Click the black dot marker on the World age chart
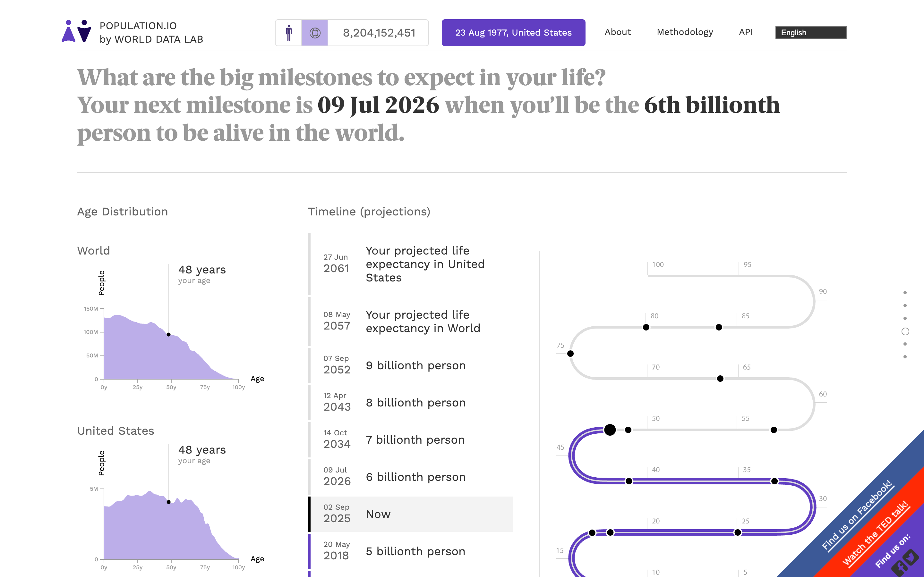 pyautogui.click(x=168, y=334)
